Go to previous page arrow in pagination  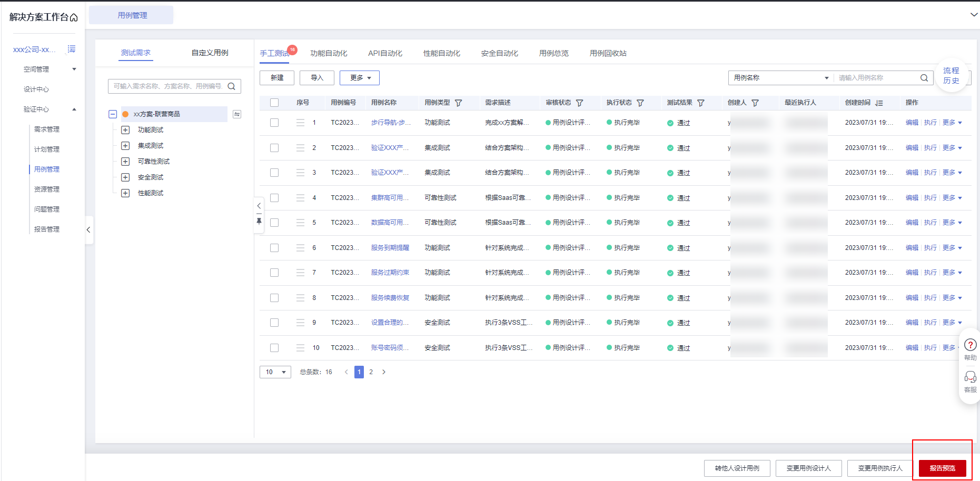coord(346,372)
